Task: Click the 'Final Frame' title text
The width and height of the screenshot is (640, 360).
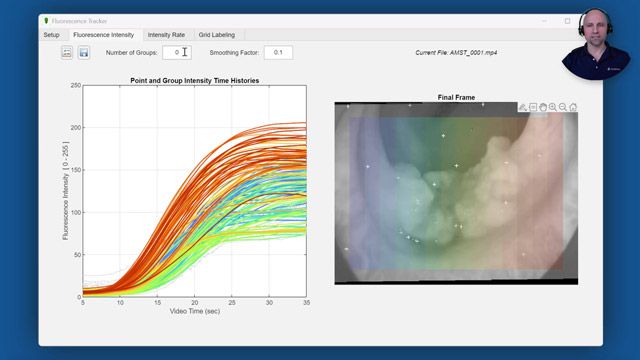Action: 456,97
